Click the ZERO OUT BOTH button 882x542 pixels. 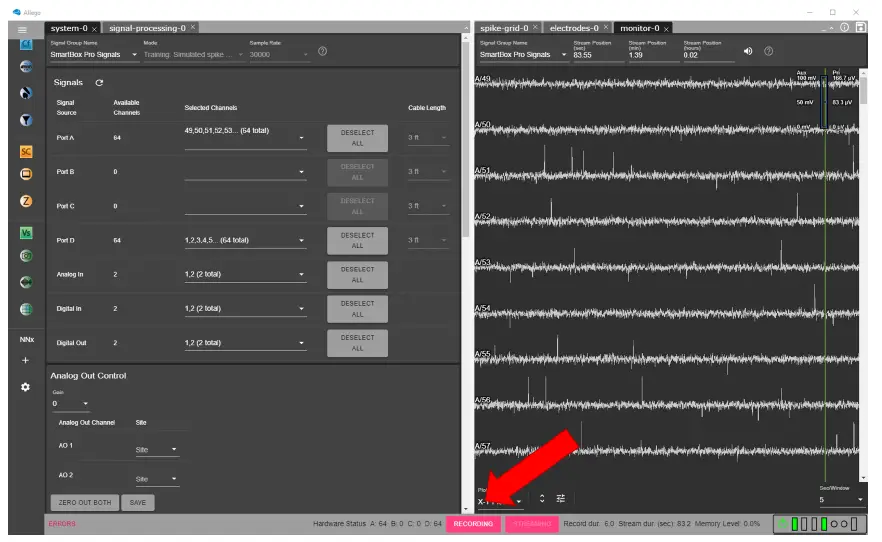pyautogui.click(x=85, y=503)
